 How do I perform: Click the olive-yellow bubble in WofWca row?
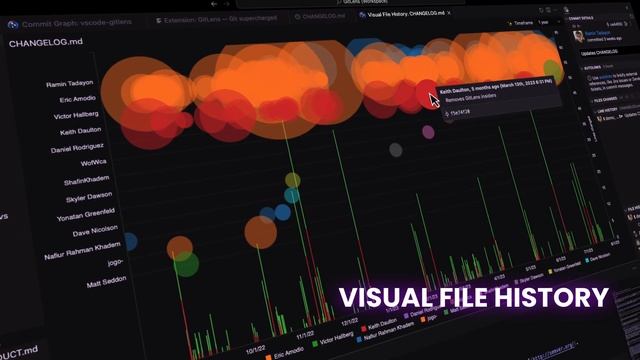click(292, 180)
